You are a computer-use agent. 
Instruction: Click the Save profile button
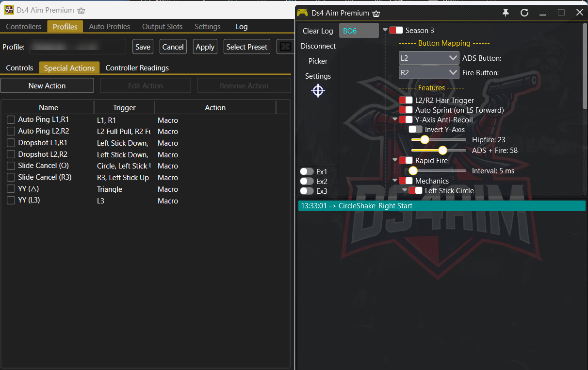click(143, 47)
